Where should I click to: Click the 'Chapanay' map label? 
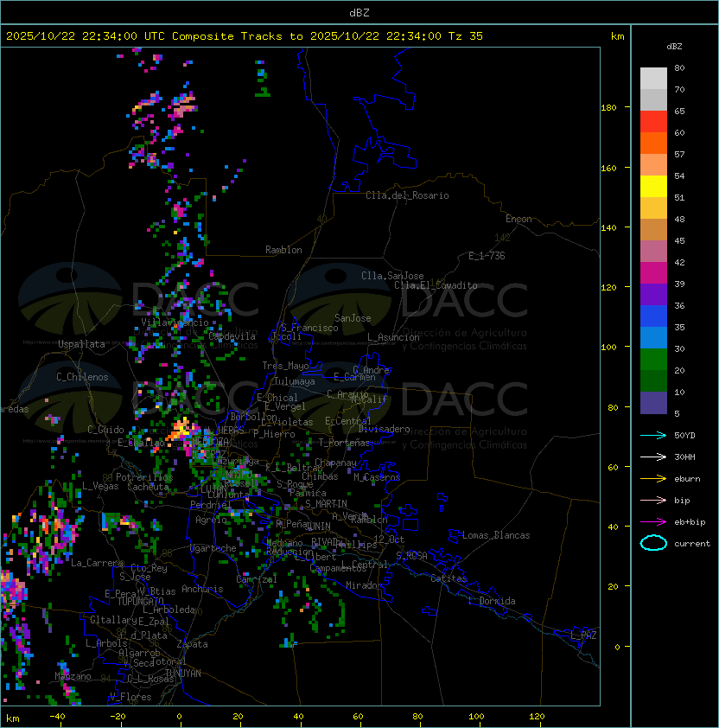point(335,463)
